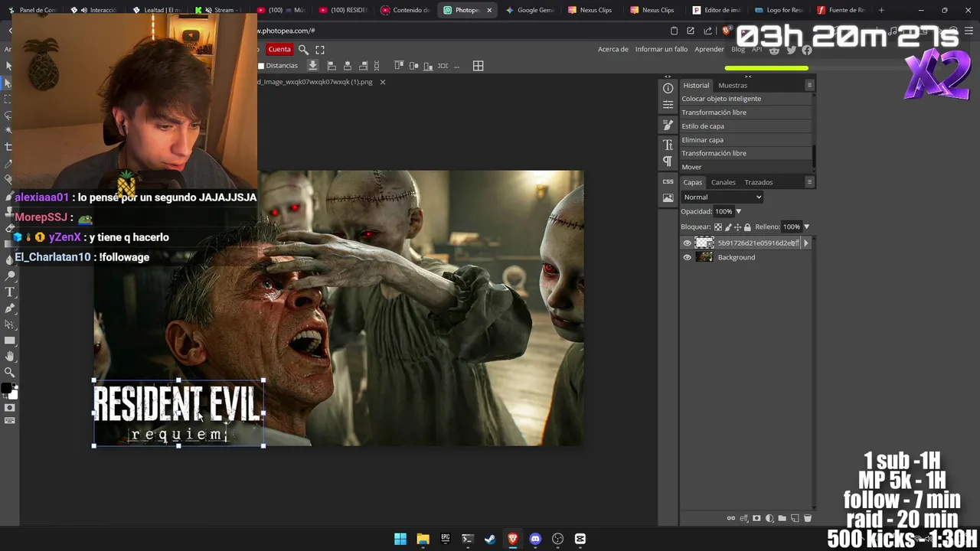The image size is (980, 551).
Task: Open the Adjustments sliders panel icon
Action: pyautogui.click(x=668, y=104)
